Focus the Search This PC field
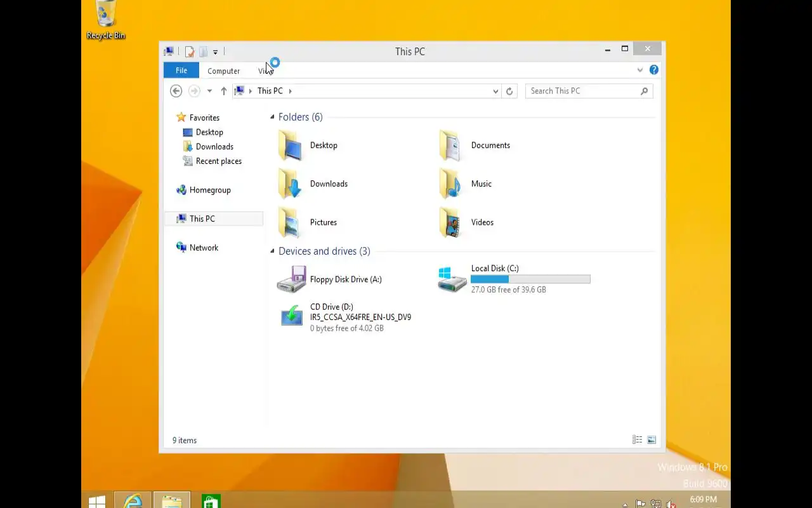Image resolution: width=812 pixels, height=508 pixels. [x=589, y=91]
